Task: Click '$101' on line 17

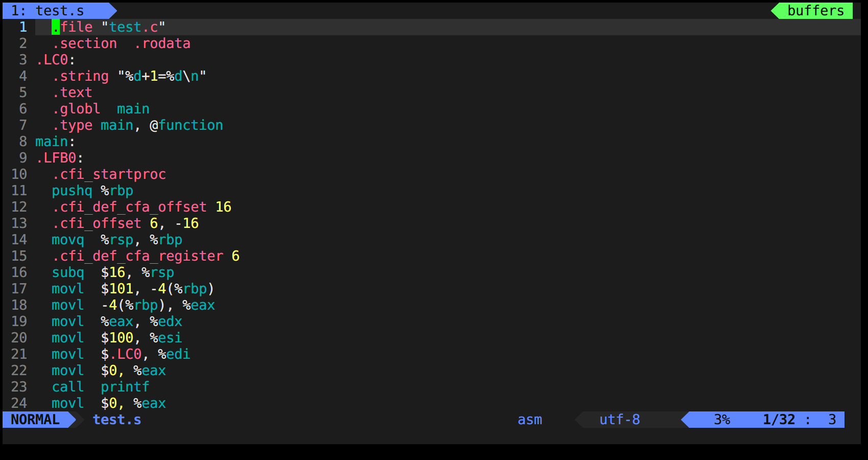Action: tap(117, 289)
